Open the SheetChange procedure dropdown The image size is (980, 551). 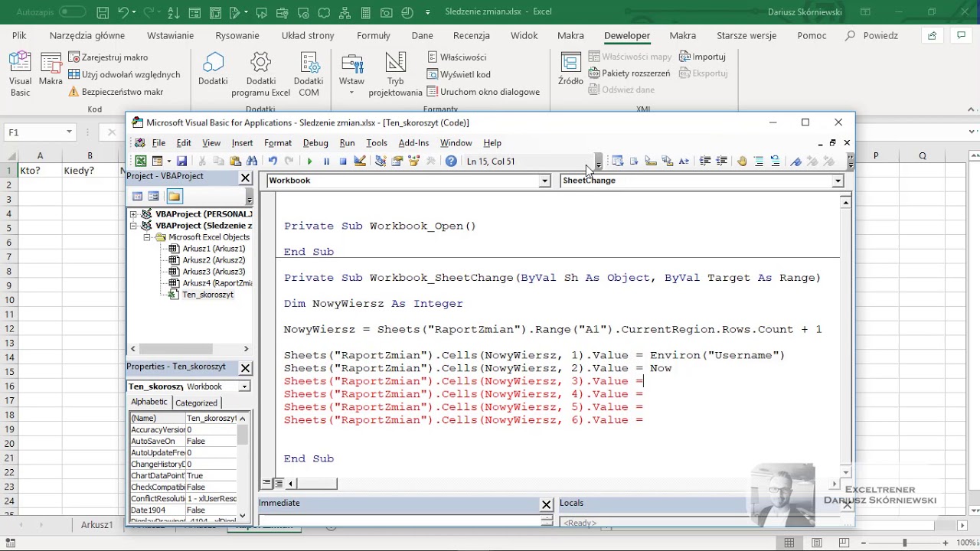coord(838,181)
